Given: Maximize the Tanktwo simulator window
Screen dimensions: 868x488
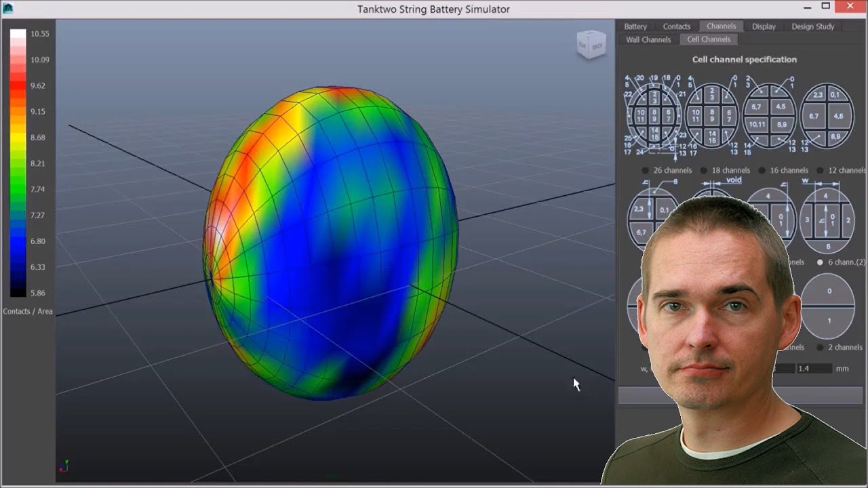Looking at the screenshot, I should click(x=825, y=7).
